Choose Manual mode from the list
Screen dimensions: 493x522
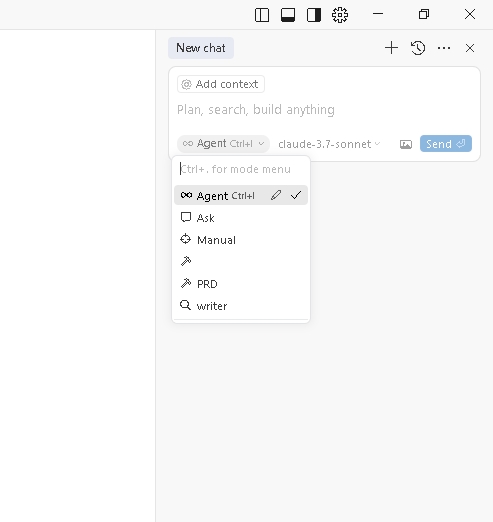point(241,240)
